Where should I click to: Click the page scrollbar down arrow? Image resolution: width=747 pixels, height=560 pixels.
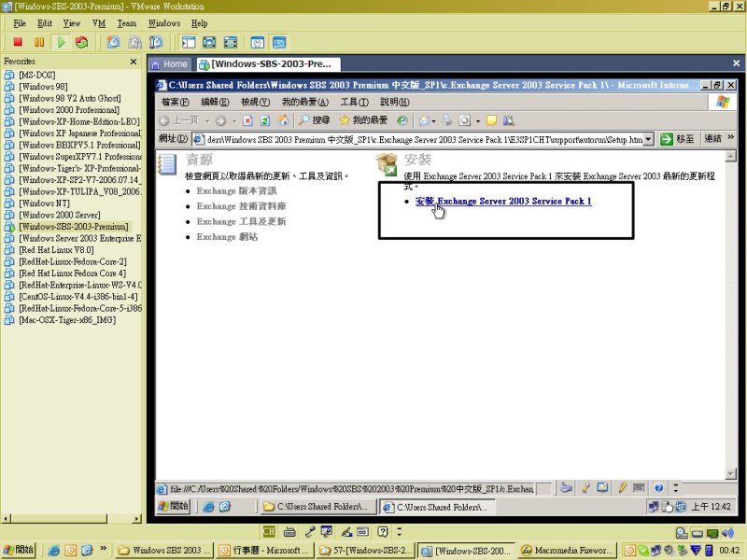click(730, 473)
